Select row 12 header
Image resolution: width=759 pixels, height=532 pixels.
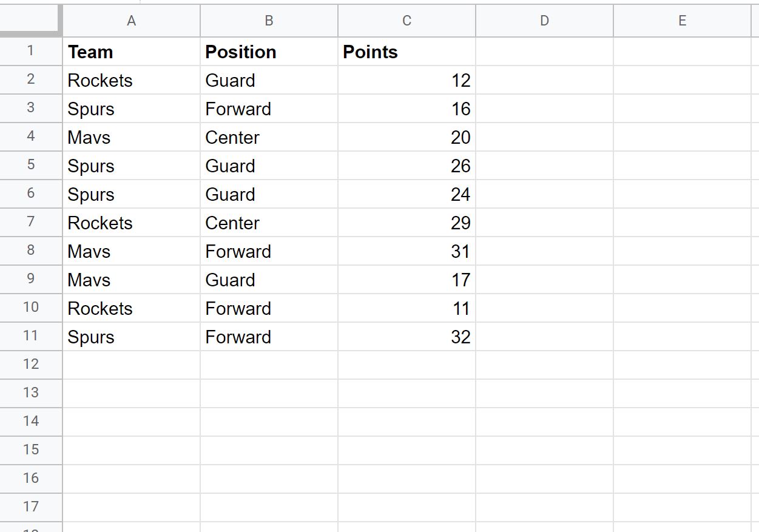click(x=31, y=365)
